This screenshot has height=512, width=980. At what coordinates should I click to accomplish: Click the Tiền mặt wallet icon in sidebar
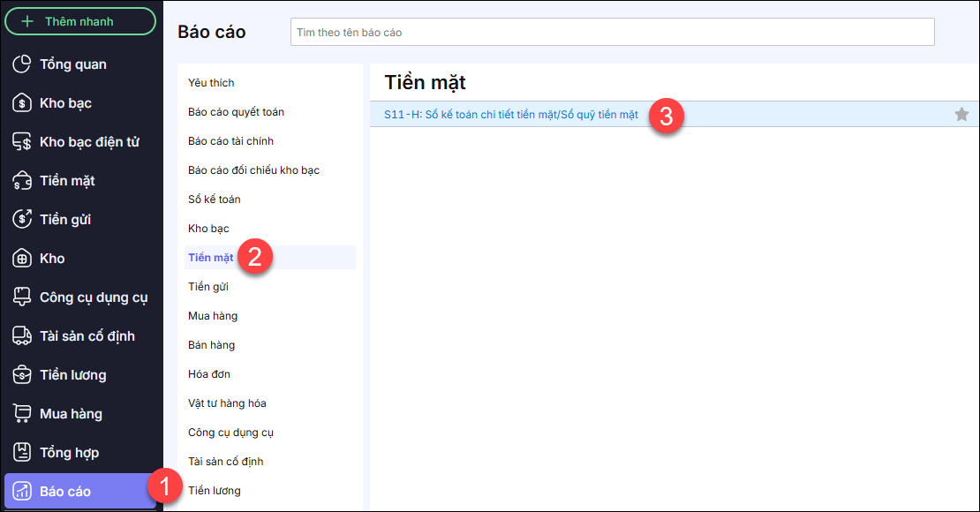23,181
